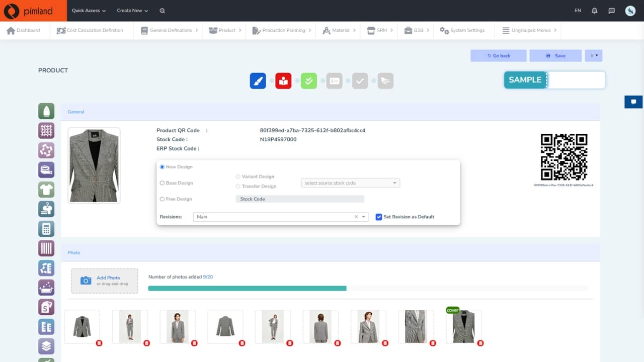The width and height of the screenshot is (644, 362).
Task: Uncheck Set Revision as Default
Action: (x=379, y=217)
